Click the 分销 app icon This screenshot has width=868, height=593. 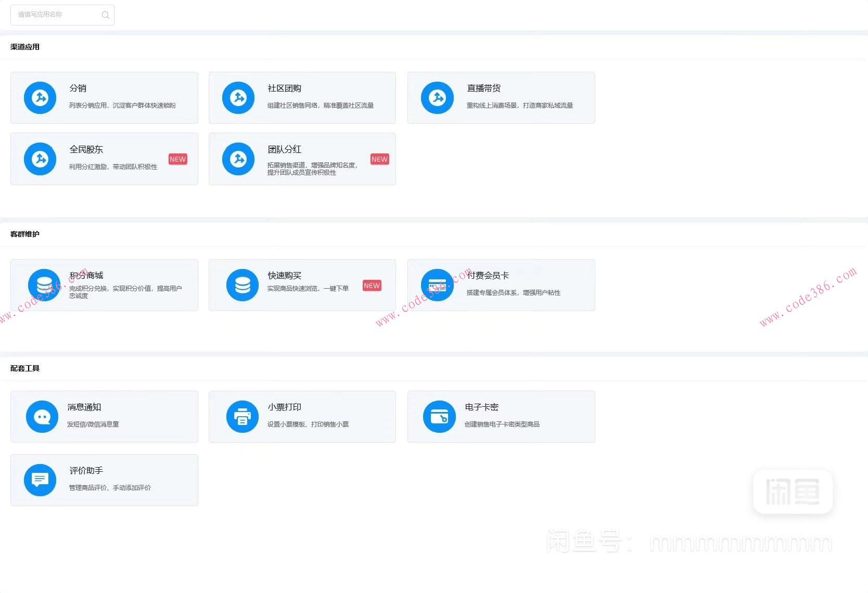40,98
